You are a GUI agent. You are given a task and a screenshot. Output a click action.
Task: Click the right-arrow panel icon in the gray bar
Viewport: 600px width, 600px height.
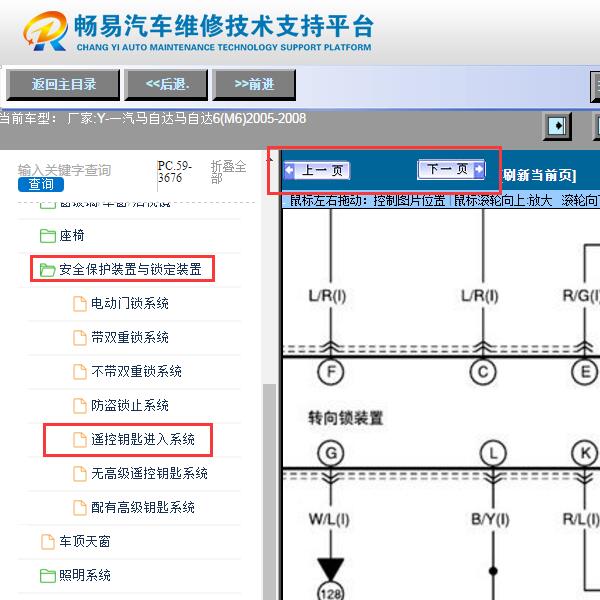click(x=558, y=126)
